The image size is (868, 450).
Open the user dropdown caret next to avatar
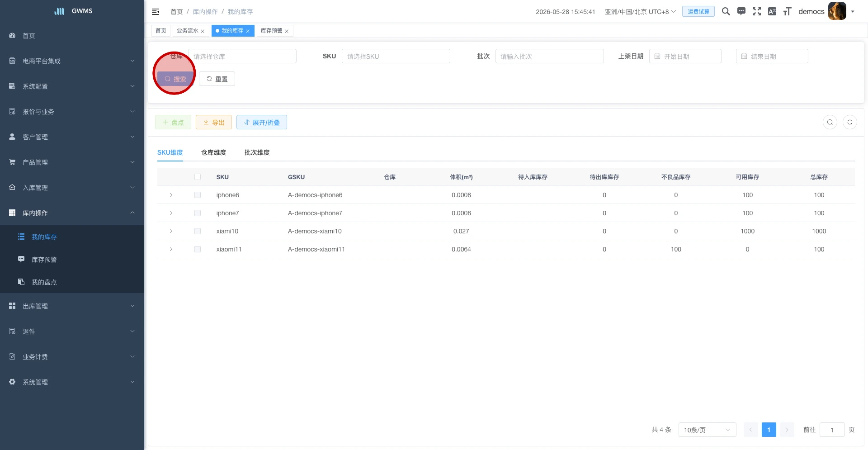[853, 12]
